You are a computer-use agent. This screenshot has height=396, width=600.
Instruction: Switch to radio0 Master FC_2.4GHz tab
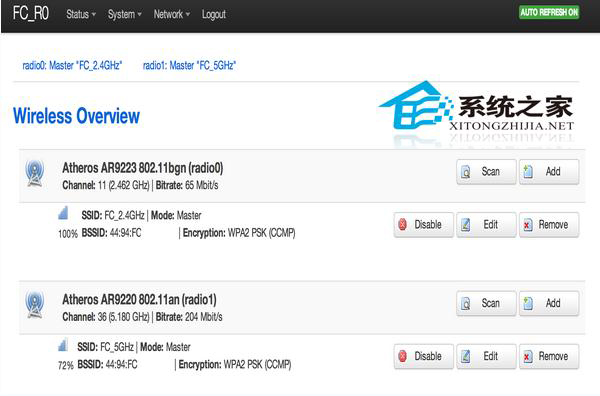point(72,65)
